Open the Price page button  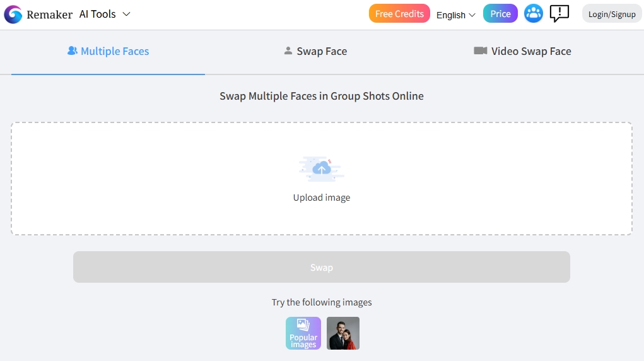pos(500,13)
